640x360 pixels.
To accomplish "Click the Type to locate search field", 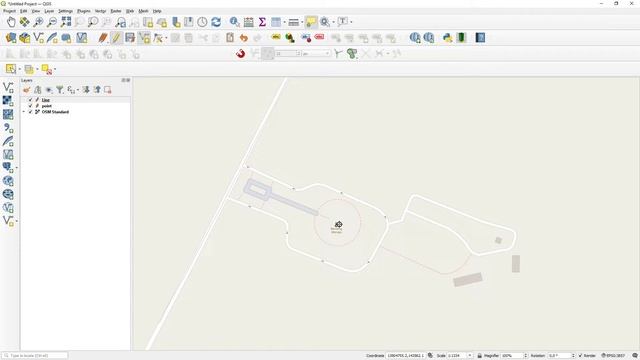I will (35, 356).
